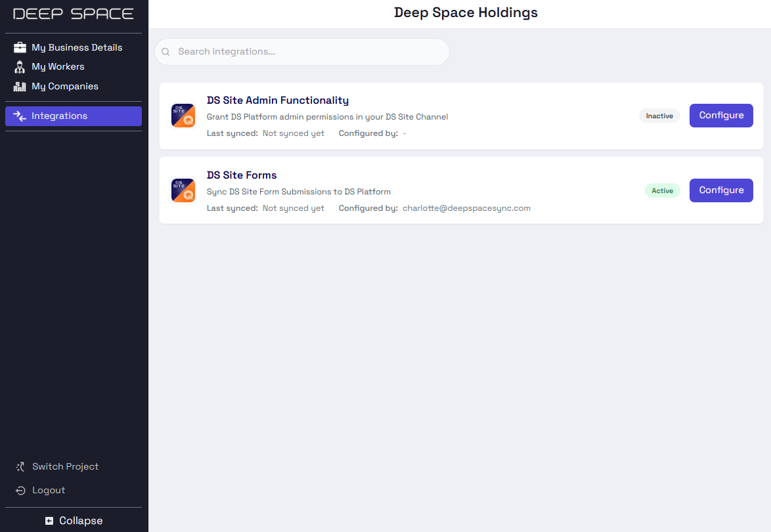Click the buildings icon beside My Companies

click(x=20, y=87)
